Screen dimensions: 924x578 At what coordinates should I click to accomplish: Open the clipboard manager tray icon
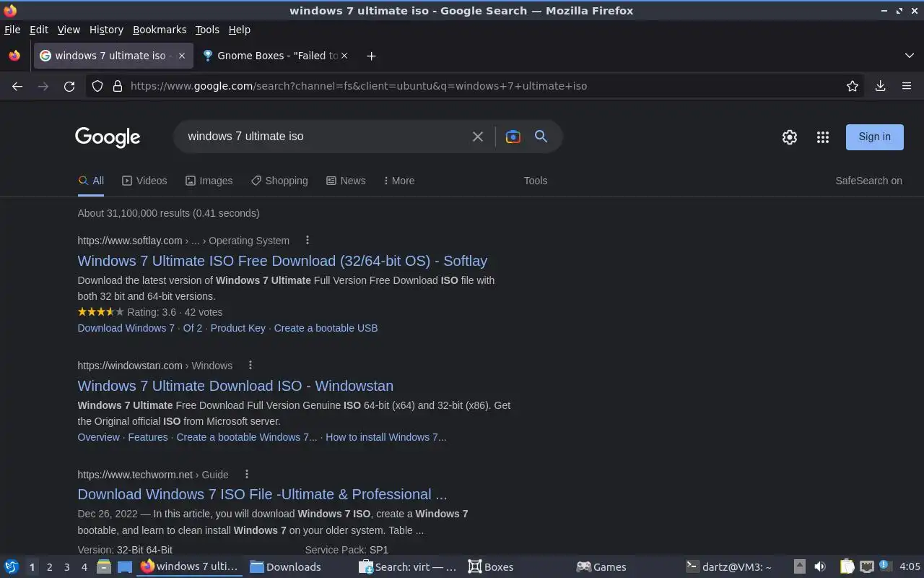pyautogui.click(x=847, y=567)
